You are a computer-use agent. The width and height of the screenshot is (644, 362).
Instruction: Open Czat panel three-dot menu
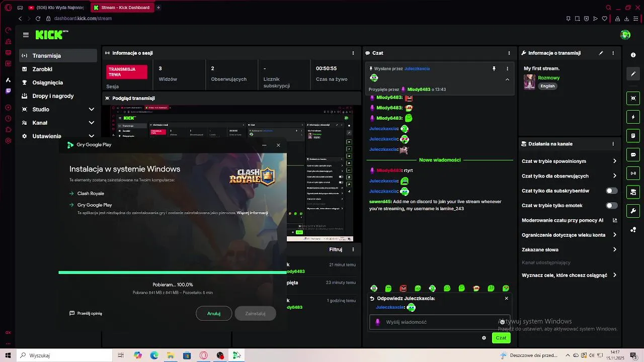509,53
